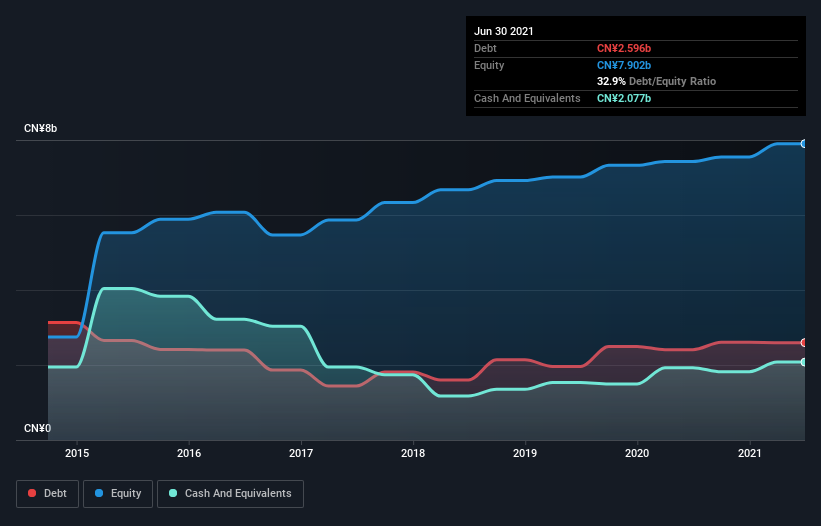Screen dimensions: 821x526
Task: Click the 2020 x-axis label
Action: [x=637, y=453]
